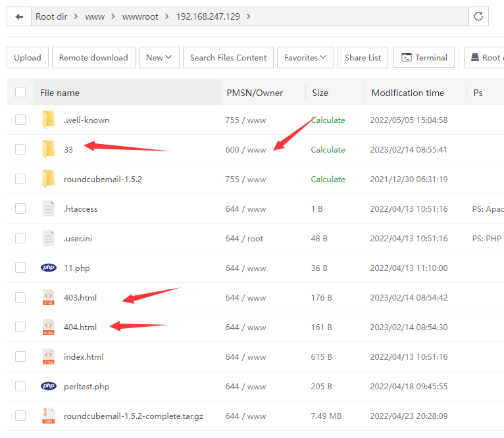This screenshot has width=504, height=438.
Task: Click the .user.ini file icon
Action: (x=49, y=238)
